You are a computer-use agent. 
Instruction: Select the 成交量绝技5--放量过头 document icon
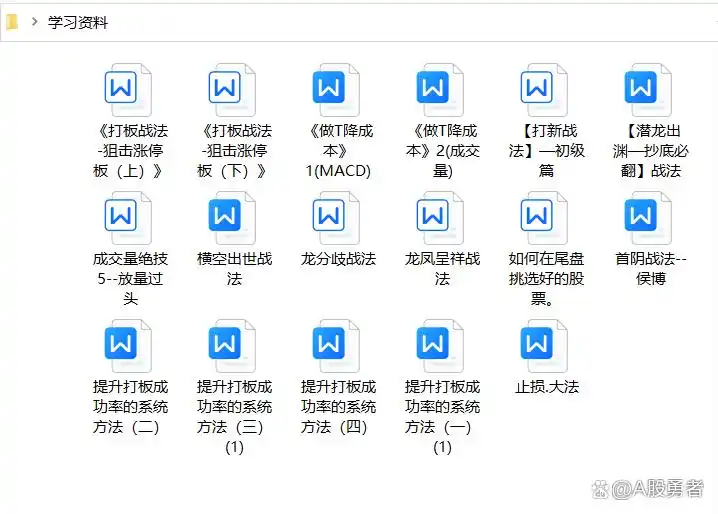[128, 218]
